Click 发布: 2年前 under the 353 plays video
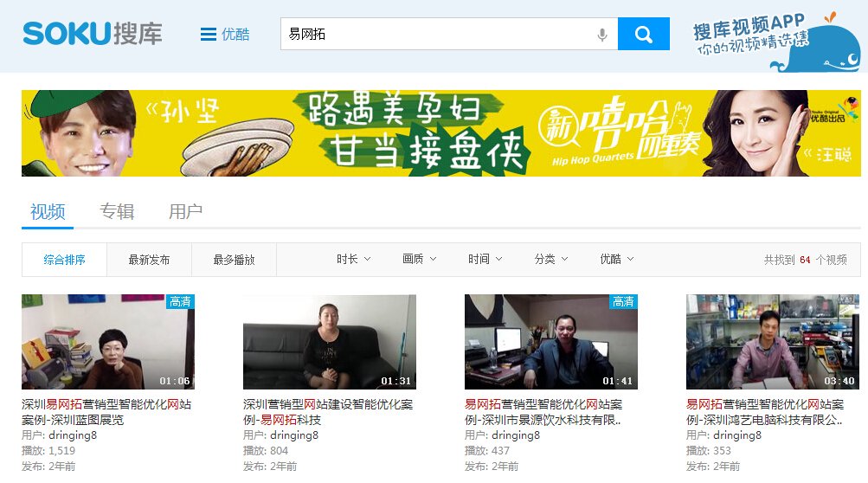Screen dimensions: 868x483 click(713, 467)
